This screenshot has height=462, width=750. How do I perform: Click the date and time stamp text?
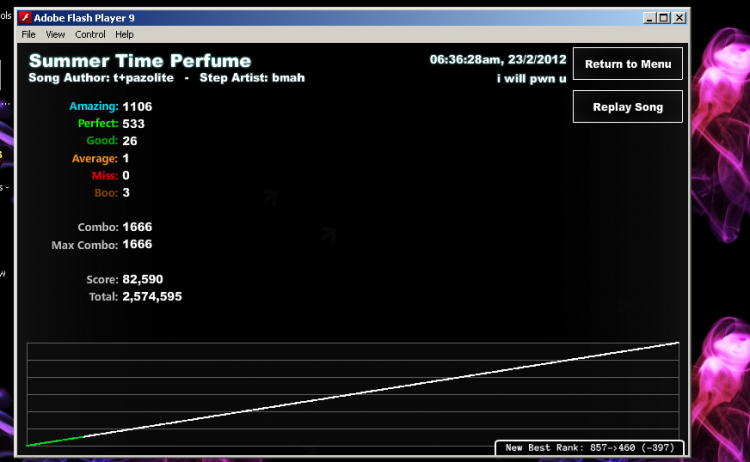pos(498,59)
